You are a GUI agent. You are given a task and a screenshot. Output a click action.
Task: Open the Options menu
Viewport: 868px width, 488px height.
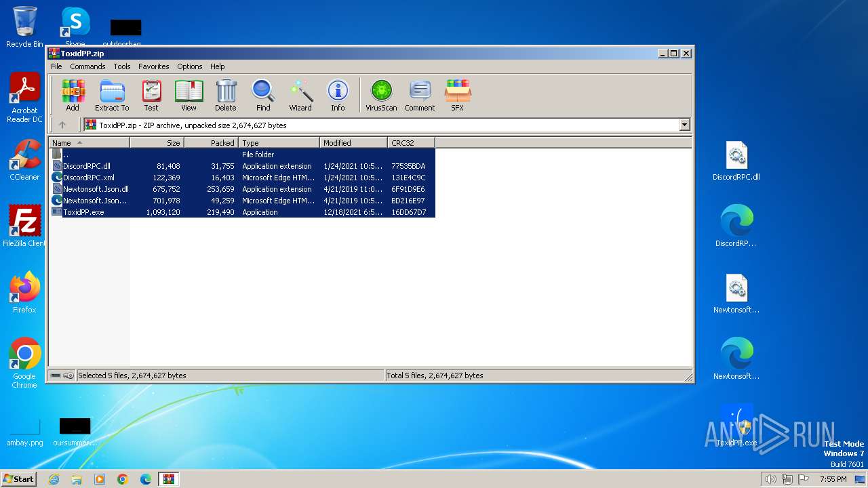click(x=190, y=66)
